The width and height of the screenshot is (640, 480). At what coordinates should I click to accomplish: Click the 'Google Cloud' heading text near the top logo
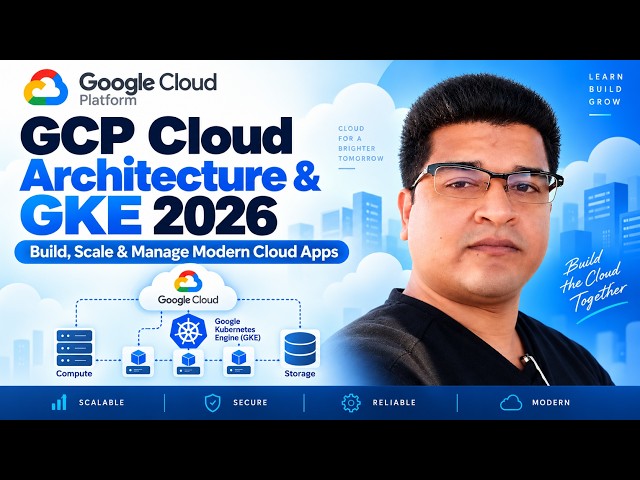coord(148,82)
